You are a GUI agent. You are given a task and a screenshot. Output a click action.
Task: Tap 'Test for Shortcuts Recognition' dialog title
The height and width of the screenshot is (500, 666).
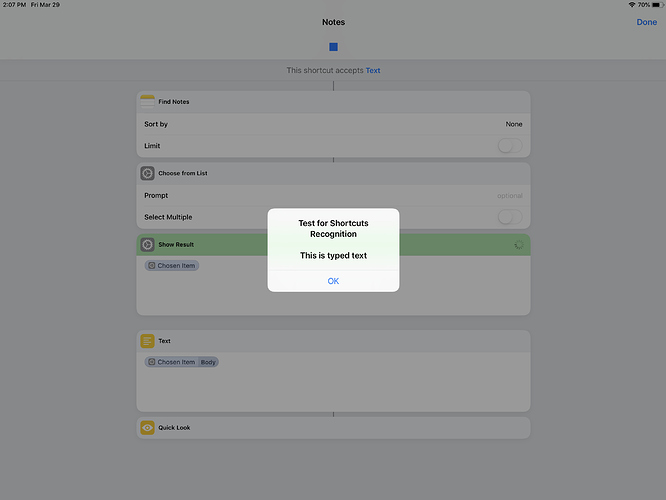[x=333, y=229]
